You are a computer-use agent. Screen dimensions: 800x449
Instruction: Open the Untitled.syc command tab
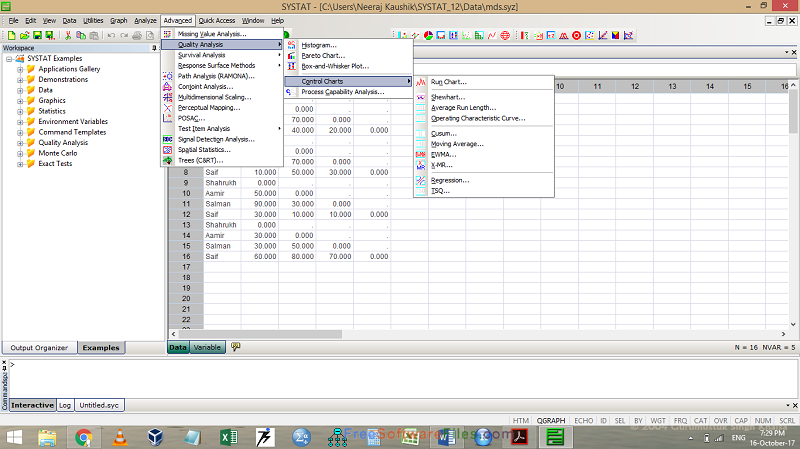[99, 405]
